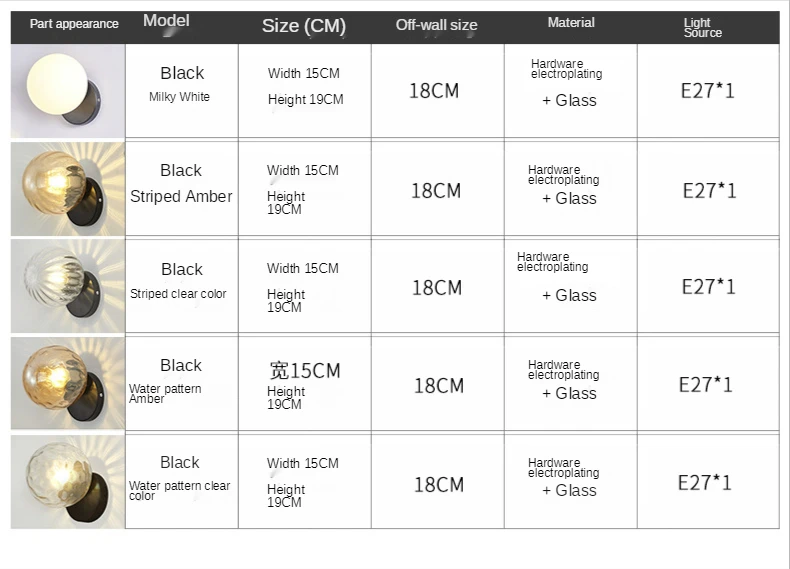Click 18CM off-wall value in first row

434,91
